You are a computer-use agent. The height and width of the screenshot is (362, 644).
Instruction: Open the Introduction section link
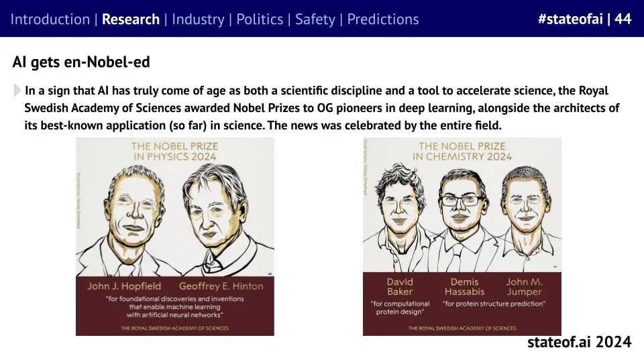[50, 19]
